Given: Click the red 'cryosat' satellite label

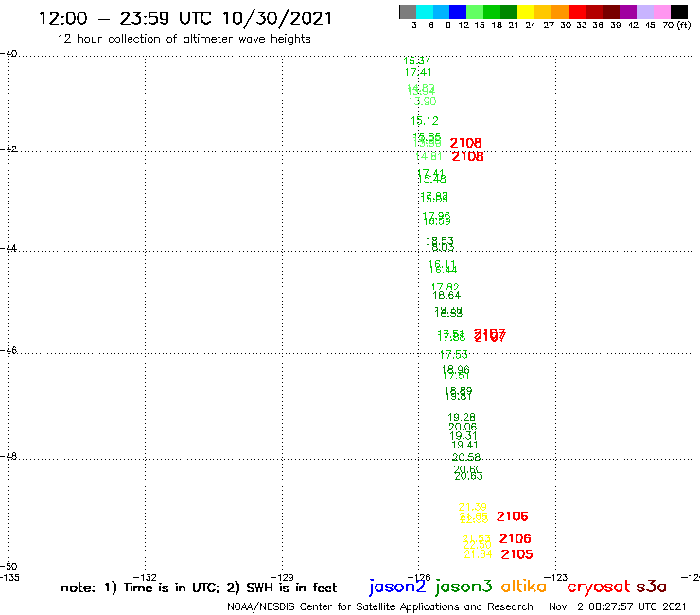Looking at the screenshot, I should 599,587.
